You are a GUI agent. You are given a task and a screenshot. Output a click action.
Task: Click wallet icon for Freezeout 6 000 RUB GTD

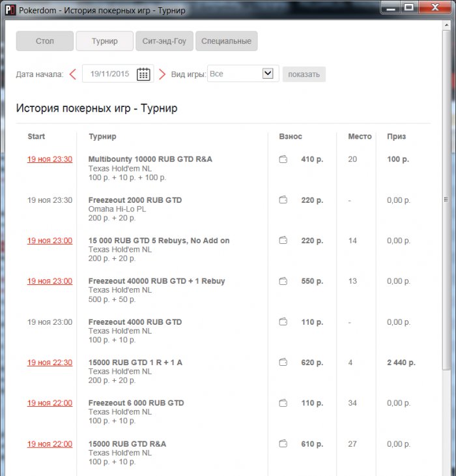[x=283, y=403]
